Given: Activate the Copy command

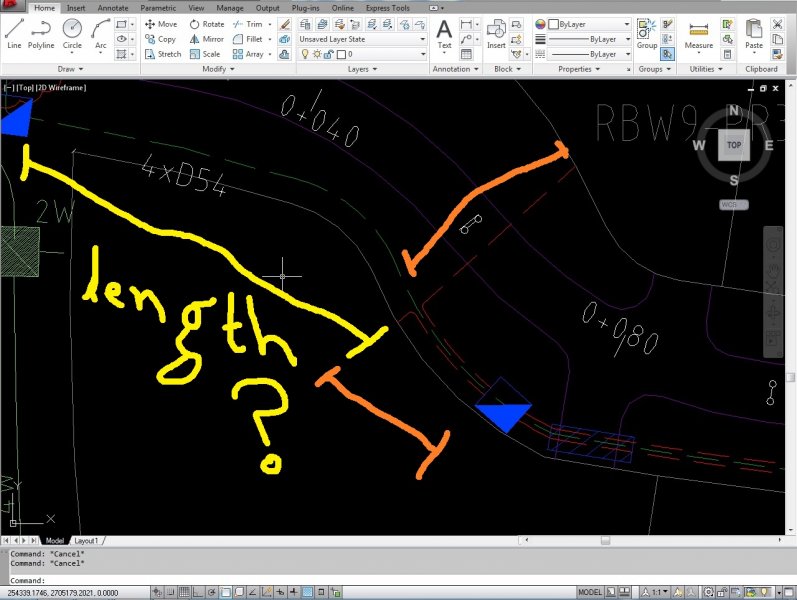Looking at the screenshot, I should coord(160,39).
